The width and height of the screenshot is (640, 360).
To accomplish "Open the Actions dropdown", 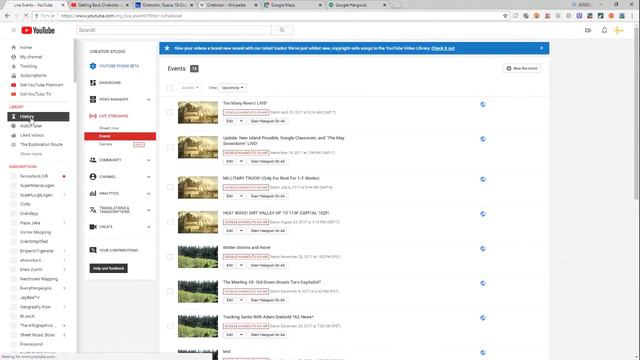I will click(x=190, y=88).
